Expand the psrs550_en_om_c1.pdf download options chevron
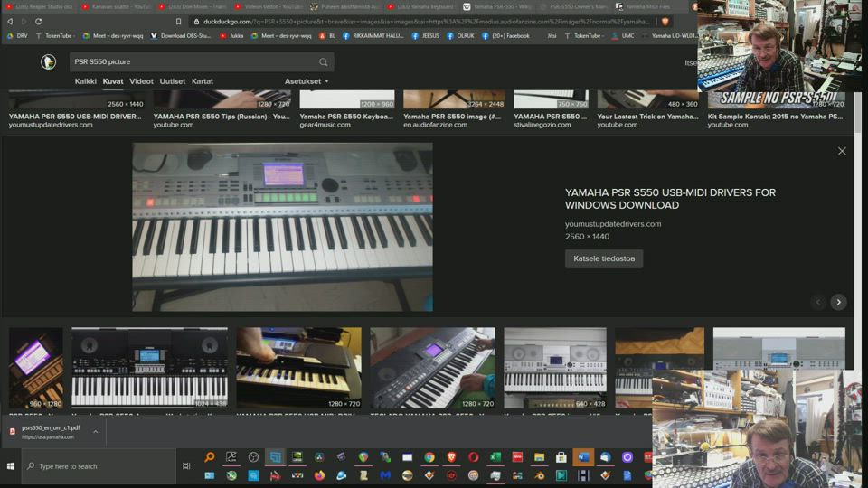The height and width of the screenshot is (488, 868). pos(96,431)
